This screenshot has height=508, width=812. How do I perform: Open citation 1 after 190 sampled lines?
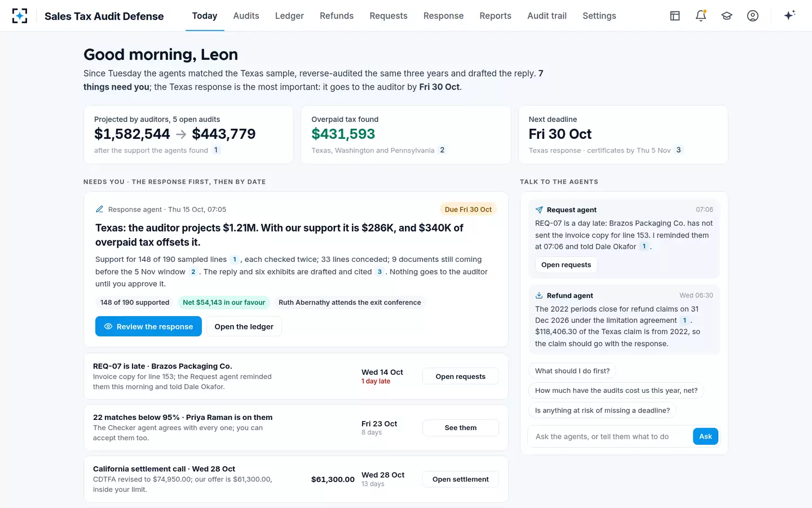235,260
